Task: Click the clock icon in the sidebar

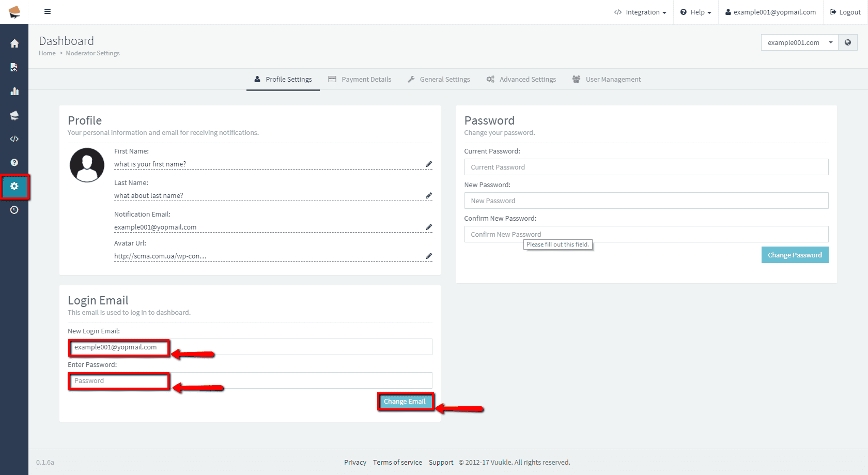Action: point(14,210)
